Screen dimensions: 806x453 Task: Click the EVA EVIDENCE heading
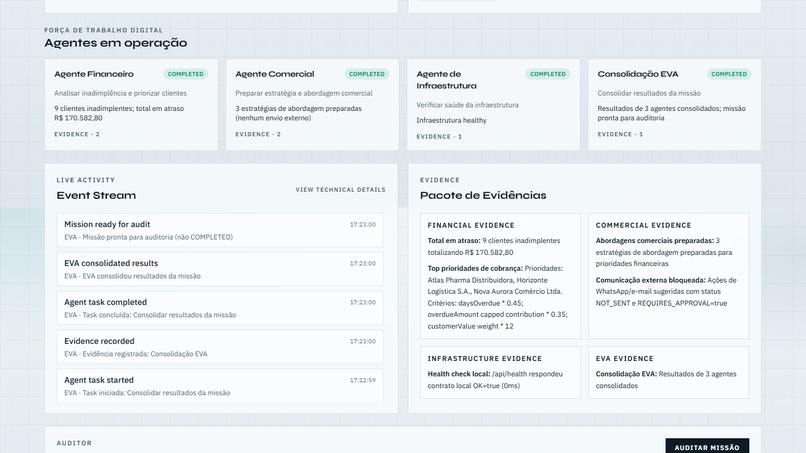(x=625, y=358)
